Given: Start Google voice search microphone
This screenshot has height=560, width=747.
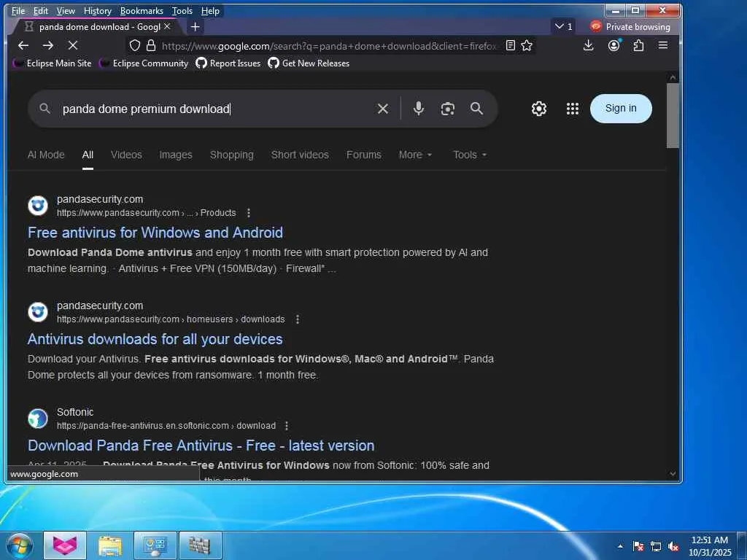Looking at the screenshot, I should point(418,109).
